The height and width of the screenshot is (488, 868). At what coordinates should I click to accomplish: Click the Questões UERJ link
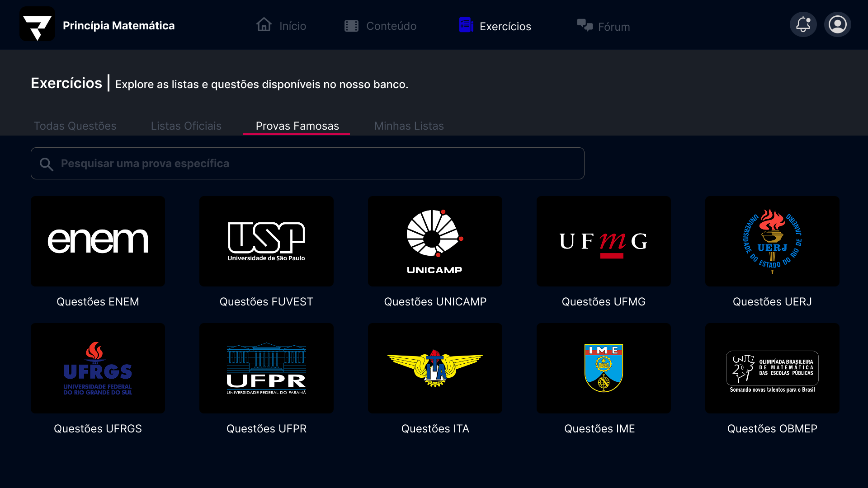click(772, 302)
